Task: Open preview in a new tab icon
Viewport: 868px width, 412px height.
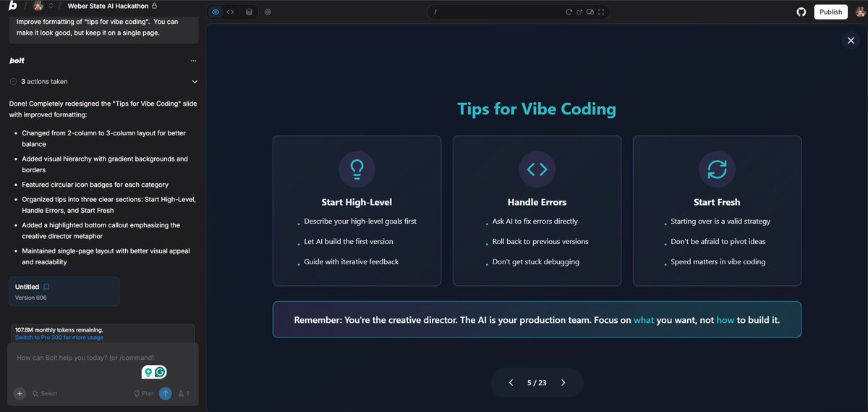Action: point(579,12)
